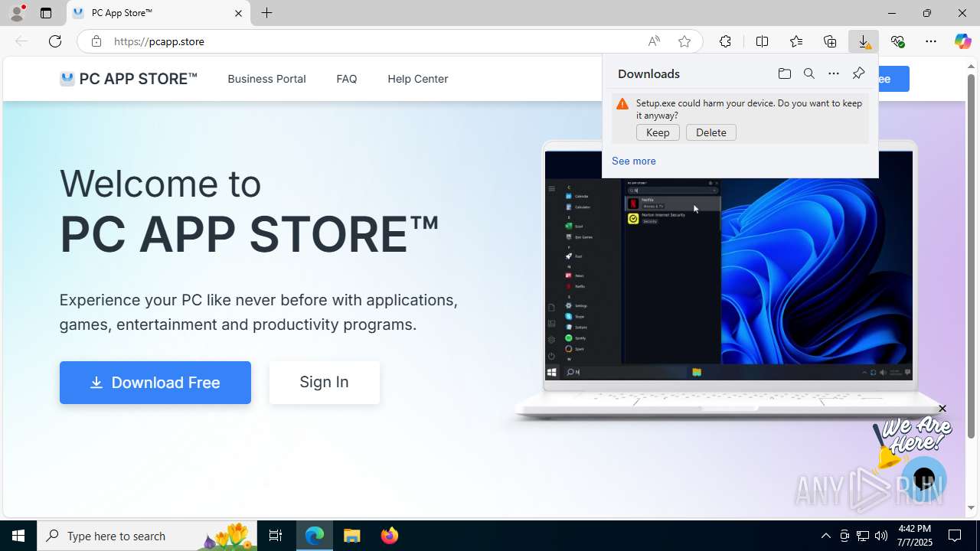Keep the Setup.exe download
Image resolution: width=980 pixels, height=551 pixels.
tap(658, 132)
